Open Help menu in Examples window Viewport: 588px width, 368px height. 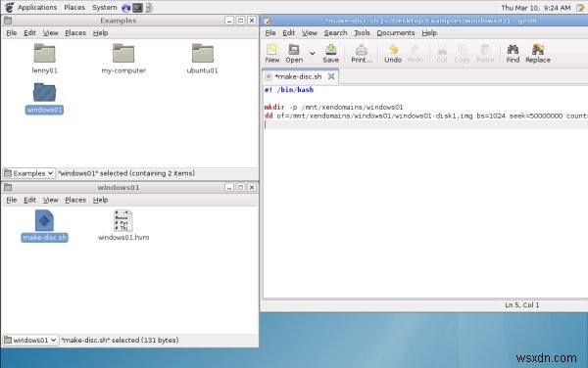coord(100,33)
